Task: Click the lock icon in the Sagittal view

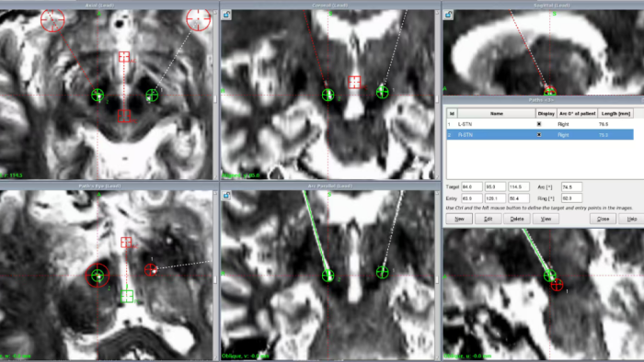Action: point(449,16)
